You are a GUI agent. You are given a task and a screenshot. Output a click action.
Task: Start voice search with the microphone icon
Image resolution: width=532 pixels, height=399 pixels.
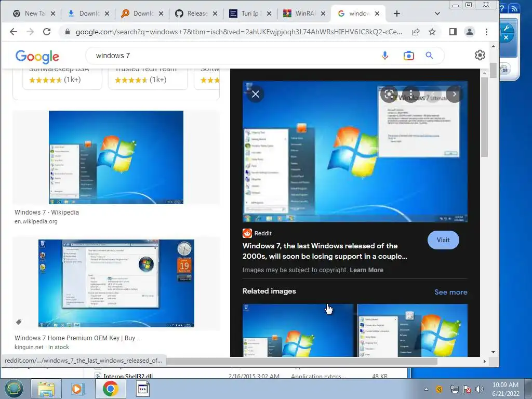click(x=385, y=56)
